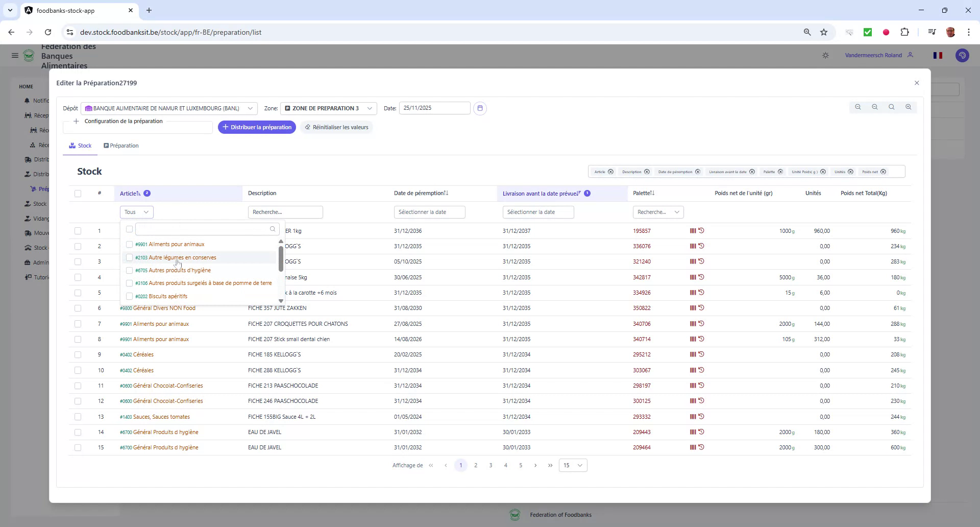Click the 'Distribuer la préparation' button
Image resolution: width=980 pixels, height=527 pixels.
[257, 127]
